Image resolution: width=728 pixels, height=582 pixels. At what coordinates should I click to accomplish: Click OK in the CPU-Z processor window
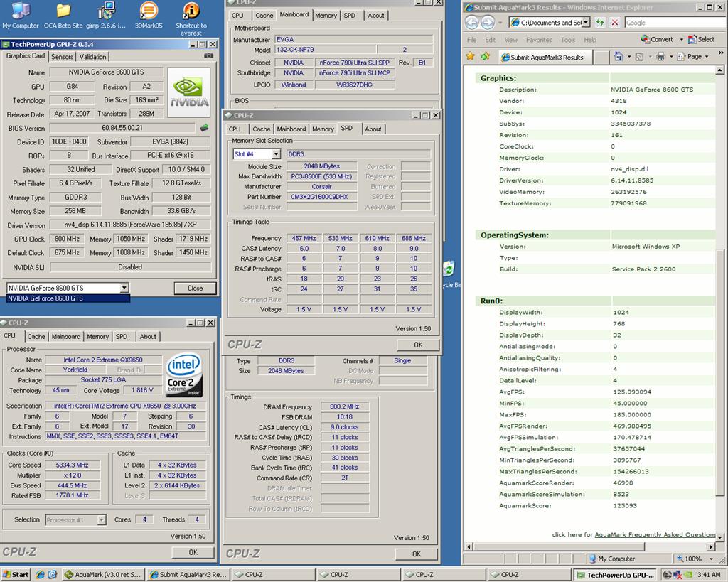(193, 552)
